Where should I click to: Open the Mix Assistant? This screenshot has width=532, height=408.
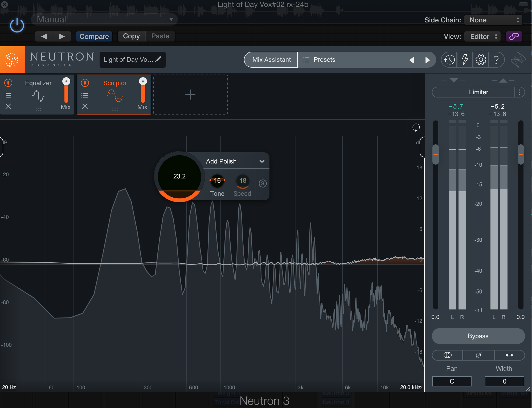[x=271, y=60]
